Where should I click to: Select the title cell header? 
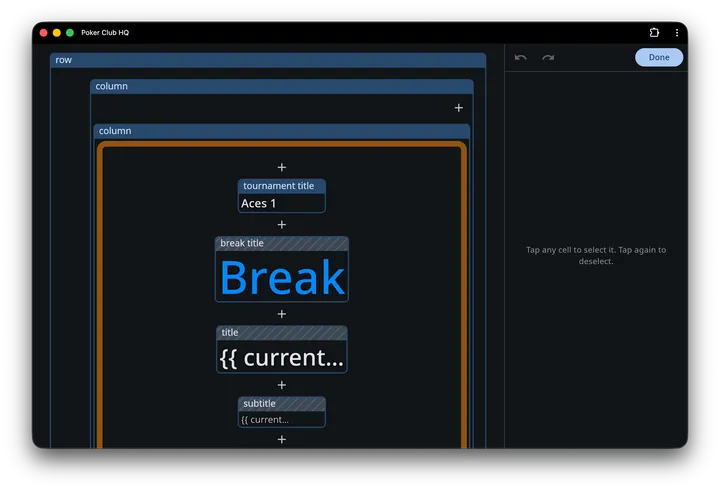click(281, 333)
